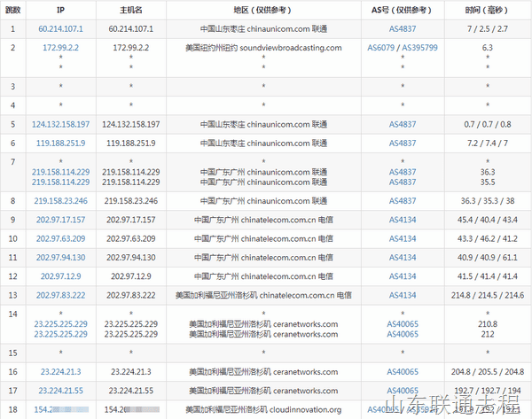Click the AS4134 link in hop 12 row
Screen dimensions: 532x419
[x=403, y=276]
